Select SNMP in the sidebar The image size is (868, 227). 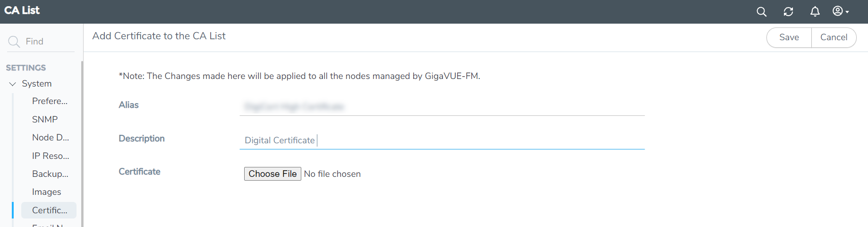point(45,120)
